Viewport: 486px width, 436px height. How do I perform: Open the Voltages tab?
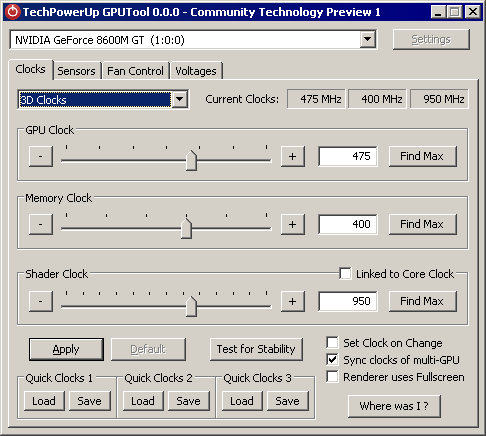(x=196, y=71)
